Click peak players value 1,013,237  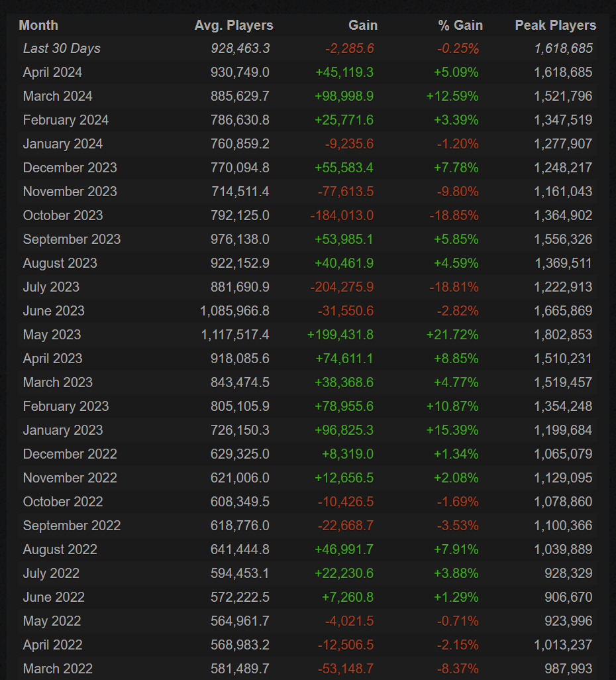click(x=563, y=645)
